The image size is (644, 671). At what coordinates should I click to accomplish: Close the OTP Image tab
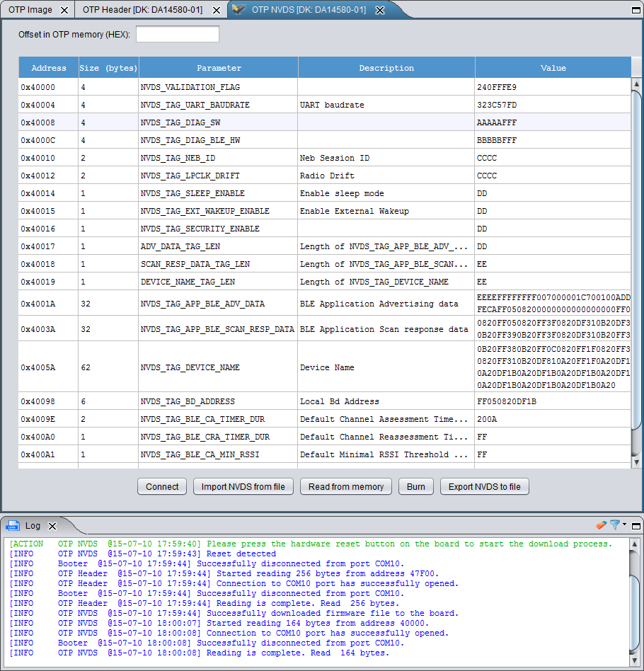point(64,10)
